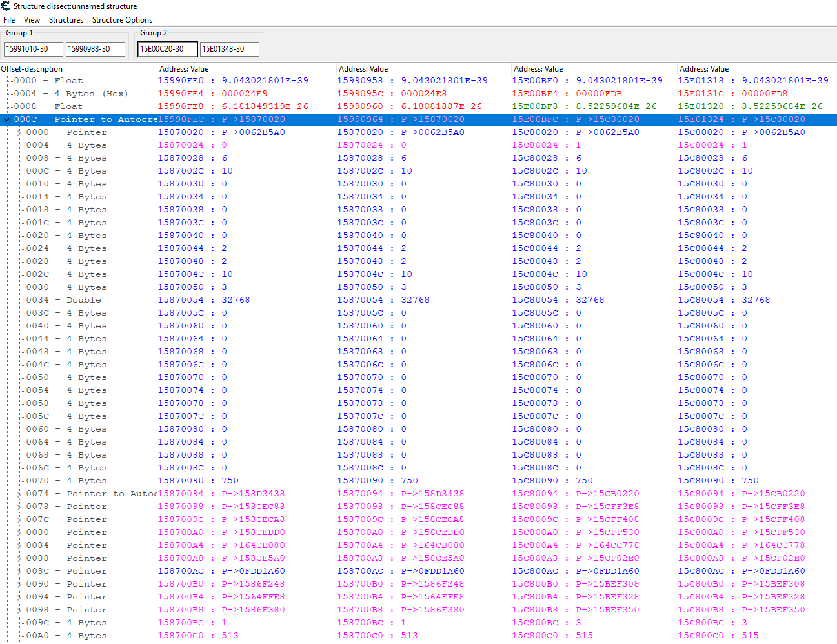Expand the 0084 Pointer row
Image resolution: width=837 pixels, height=644 pixels.
19,545
